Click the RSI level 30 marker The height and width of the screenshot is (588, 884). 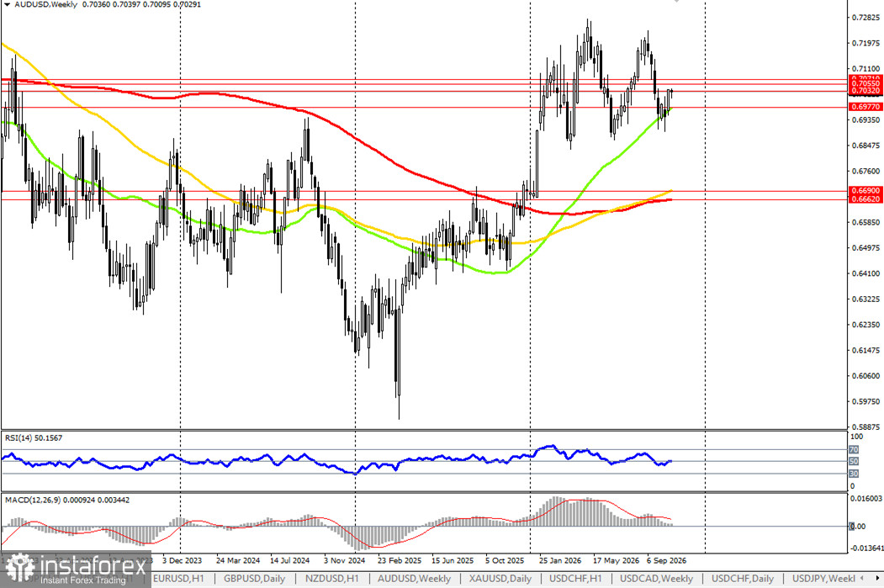pos(854,474)
